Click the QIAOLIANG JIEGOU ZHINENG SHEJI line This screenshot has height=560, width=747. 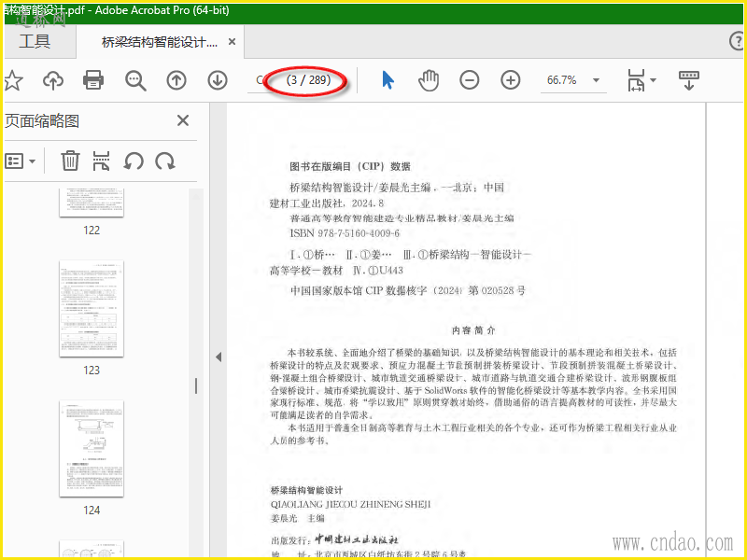coord(351,504)
